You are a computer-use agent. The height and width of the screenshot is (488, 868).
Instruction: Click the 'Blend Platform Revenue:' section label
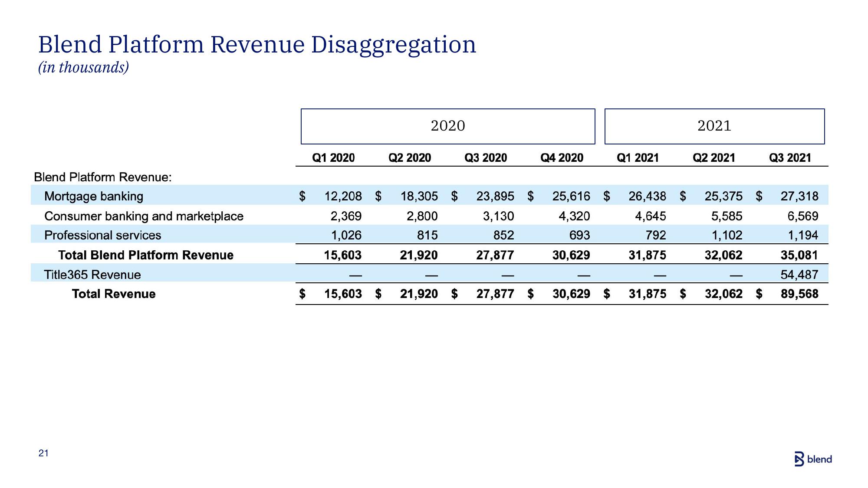coord(103,177)
